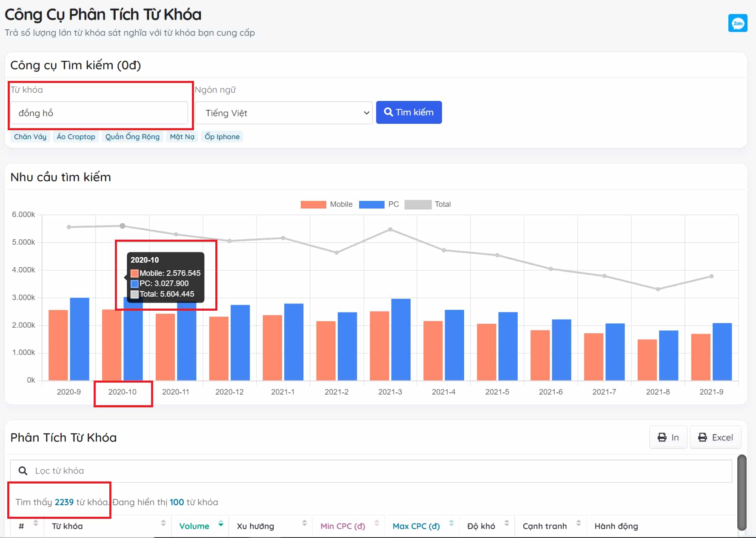The height and width of the screenshot is (538, 756).
Task: Click the magnifier icon in filter box
Action: click(23, 471)
